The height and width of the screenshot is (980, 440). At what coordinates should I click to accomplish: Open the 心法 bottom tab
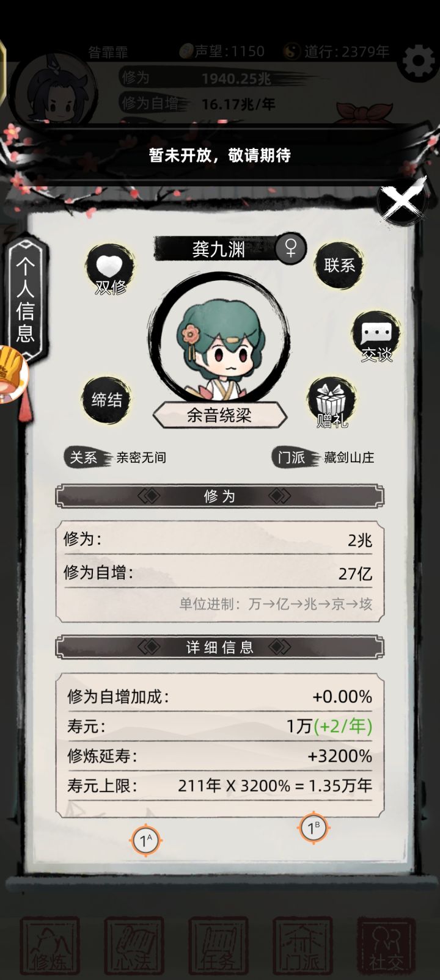pos(134,946)
